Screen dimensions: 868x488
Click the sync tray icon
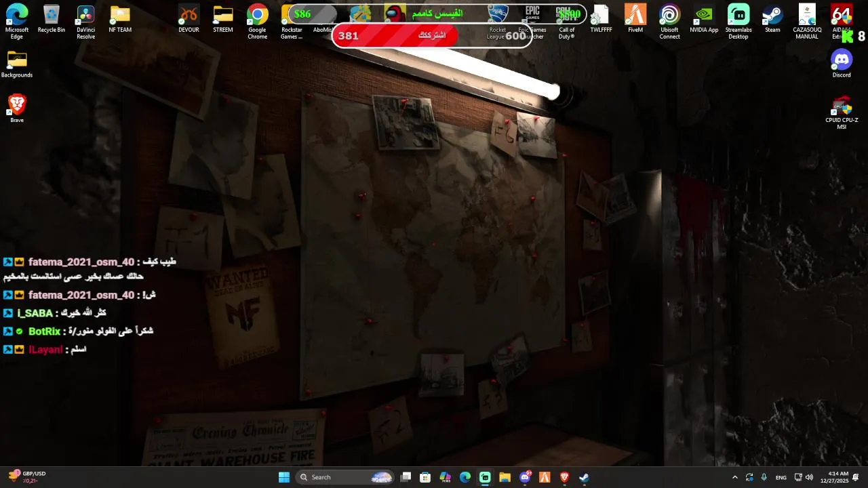tap(749, 477)
